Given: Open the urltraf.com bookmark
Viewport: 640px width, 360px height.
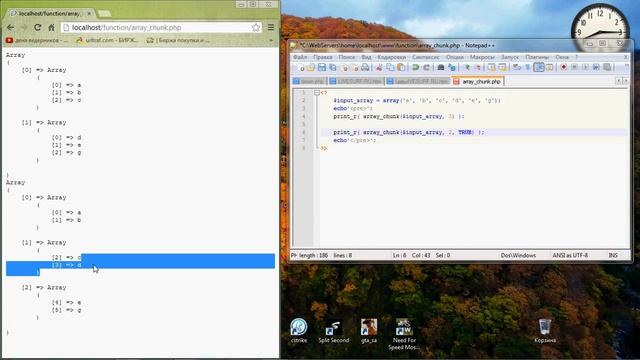Looking at the screenshot, I should 108,40.
